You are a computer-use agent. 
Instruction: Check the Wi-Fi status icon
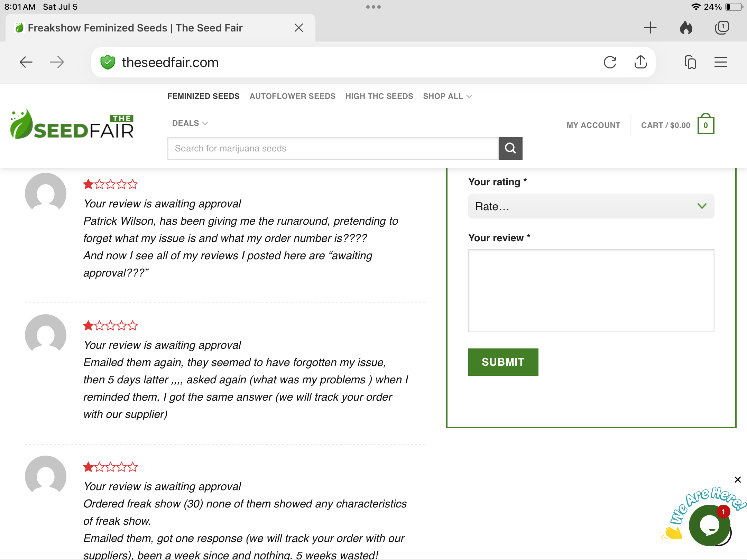point(696,7)
